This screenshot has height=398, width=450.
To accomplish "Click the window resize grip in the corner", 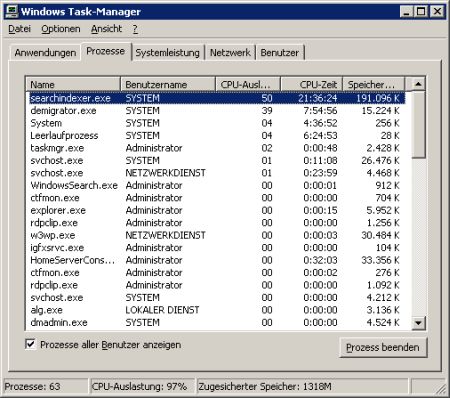I will [x=441, y=388].
